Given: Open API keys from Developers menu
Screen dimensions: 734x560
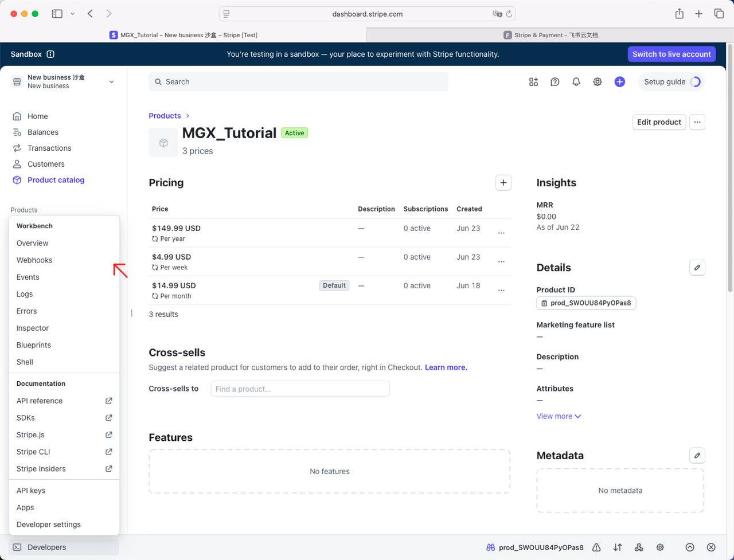Looking at the screenshot, I should pyautogui.click(x=64, y=491).
